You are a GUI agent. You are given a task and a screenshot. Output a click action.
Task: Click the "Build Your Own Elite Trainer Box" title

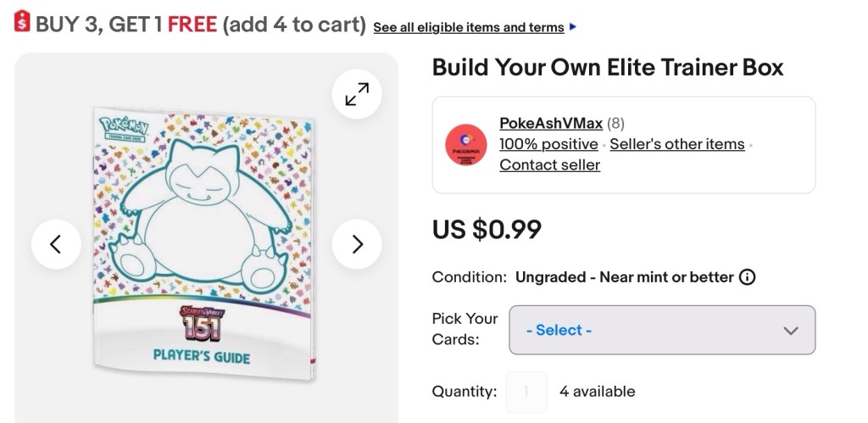click(x=608, y=68)
